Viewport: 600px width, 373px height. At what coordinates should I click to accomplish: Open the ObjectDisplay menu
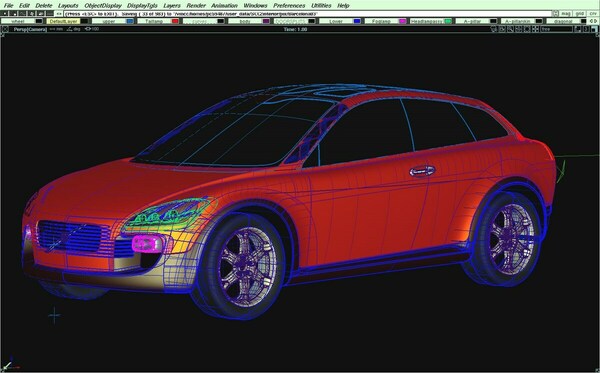pyautogui.click(x=103, y=5)
